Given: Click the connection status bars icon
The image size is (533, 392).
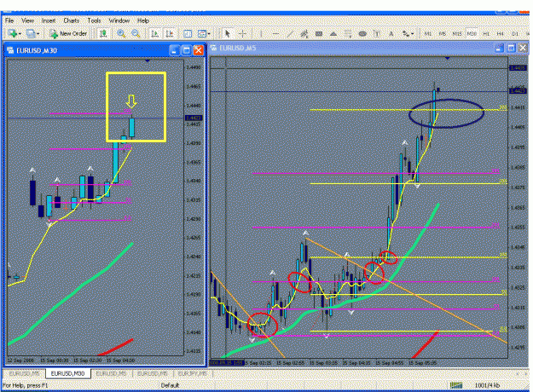Looking at the screenshot, I should pos(456,385).
